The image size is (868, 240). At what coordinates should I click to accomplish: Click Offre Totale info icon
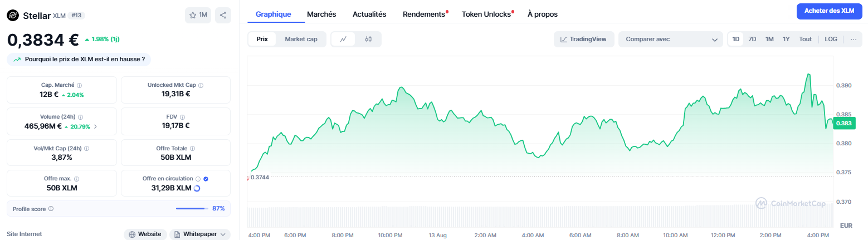click(x=193, y=149)
